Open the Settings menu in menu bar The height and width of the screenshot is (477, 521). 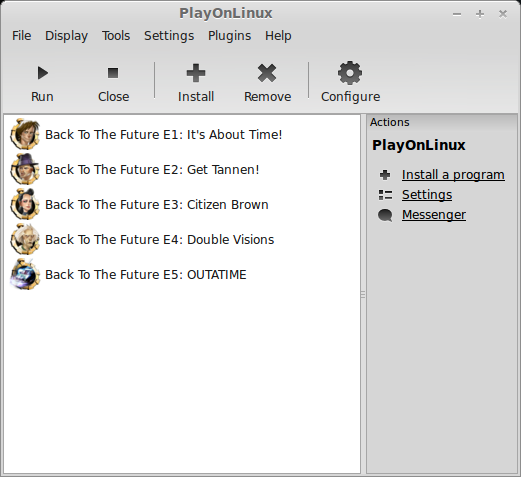pos(169,35)
